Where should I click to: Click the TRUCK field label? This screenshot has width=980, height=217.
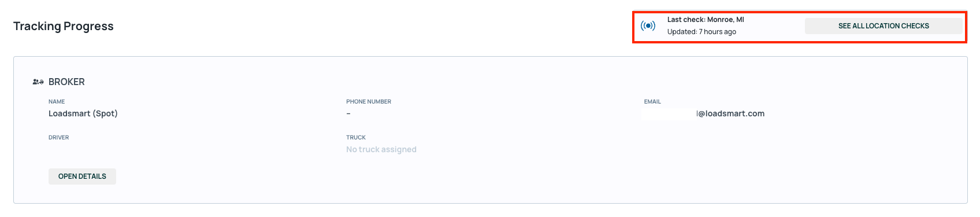356,138
